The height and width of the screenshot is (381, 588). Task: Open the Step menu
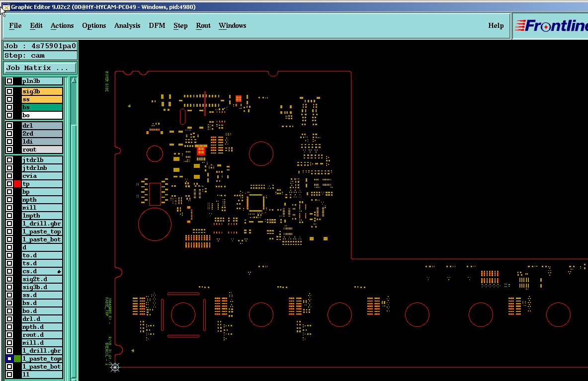coord(180,25)
